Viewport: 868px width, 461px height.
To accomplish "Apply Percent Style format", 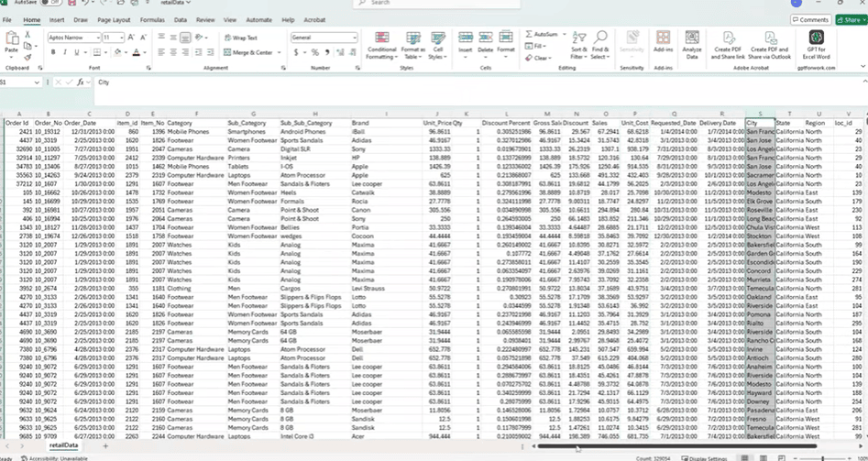I will pos(315,52).
